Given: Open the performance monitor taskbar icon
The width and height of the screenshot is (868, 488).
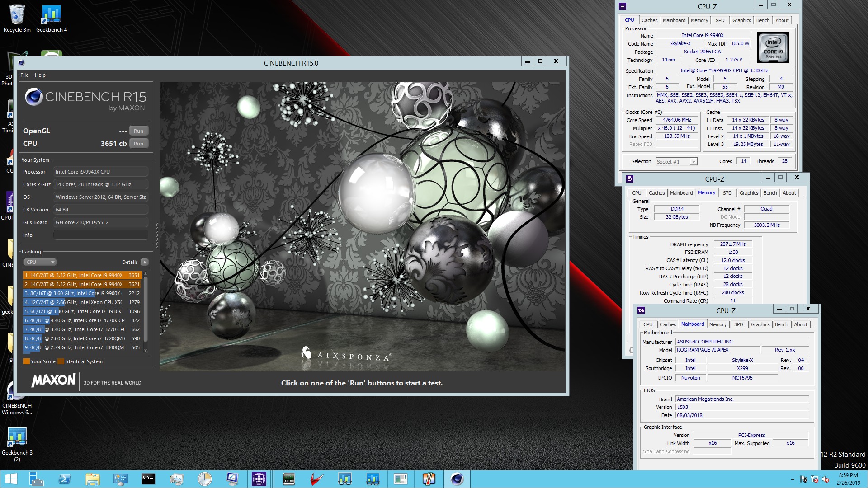Looking at the screenshot, I should (x=176, y=479).
